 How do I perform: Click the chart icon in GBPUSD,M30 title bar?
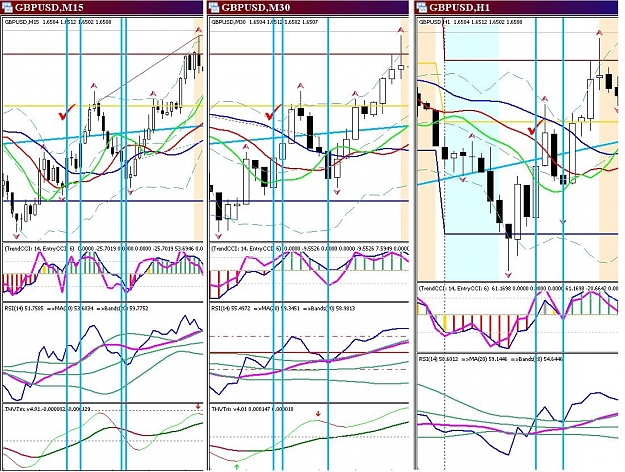tap(214, 7)
